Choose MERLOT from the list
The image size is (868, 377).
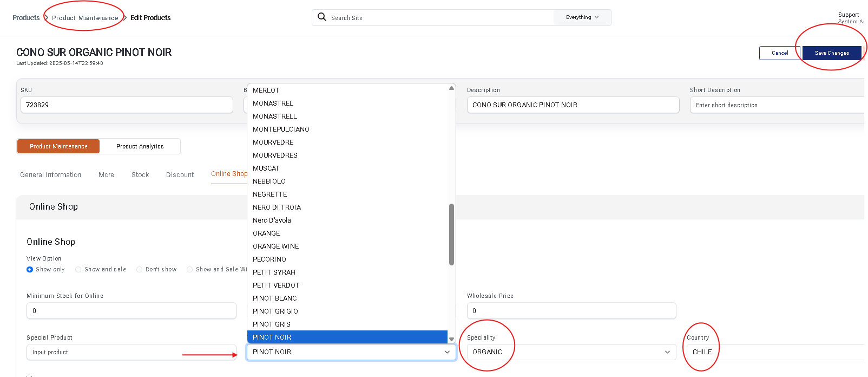click(347, 90)
